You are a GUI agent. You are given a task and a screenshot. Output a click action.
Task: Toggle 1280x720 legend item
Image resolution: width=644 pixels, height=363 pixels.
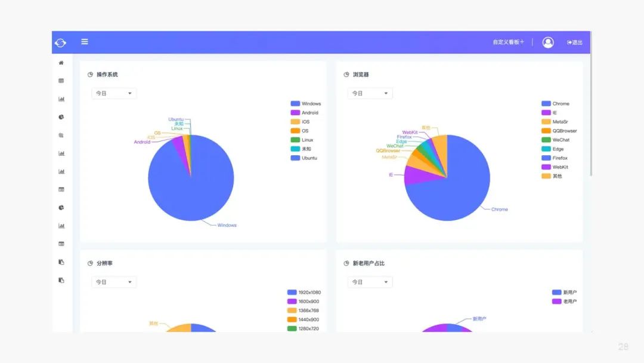(303, 328)
